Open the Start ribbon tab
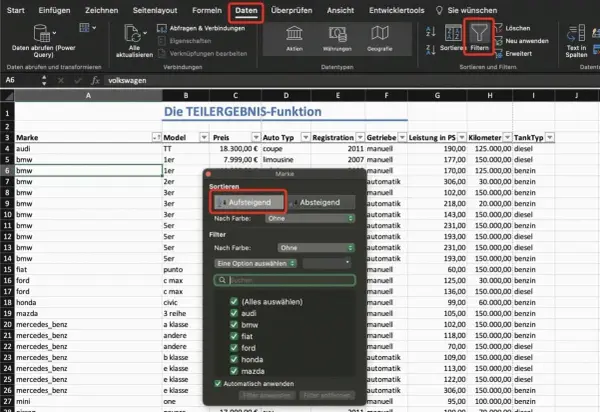Screen dimensions: 600x412 pyautogui.click(x=16, y=10)
